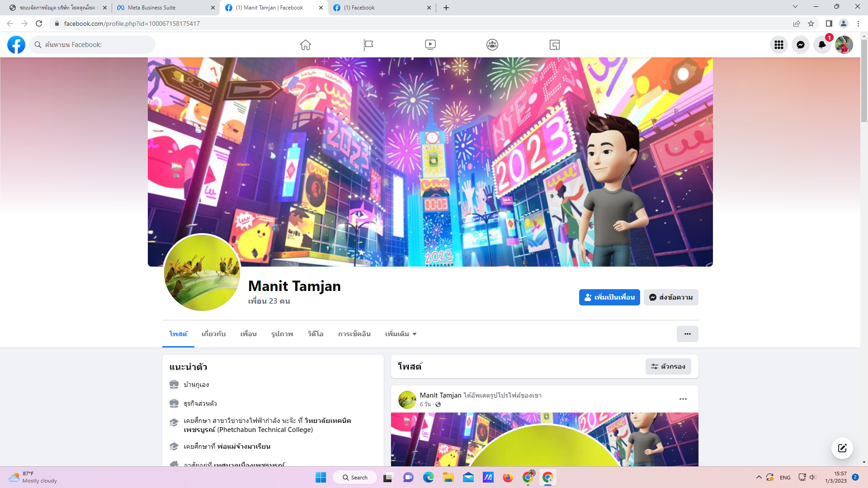Open Watch video icon
This screenshot has width=868, height=488.
(430, 45)
